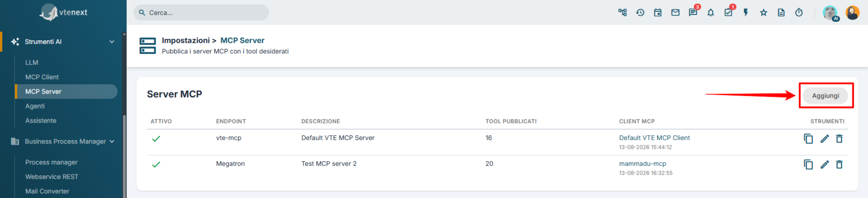Select MCP Server in the sidebar

coord(66,92)
